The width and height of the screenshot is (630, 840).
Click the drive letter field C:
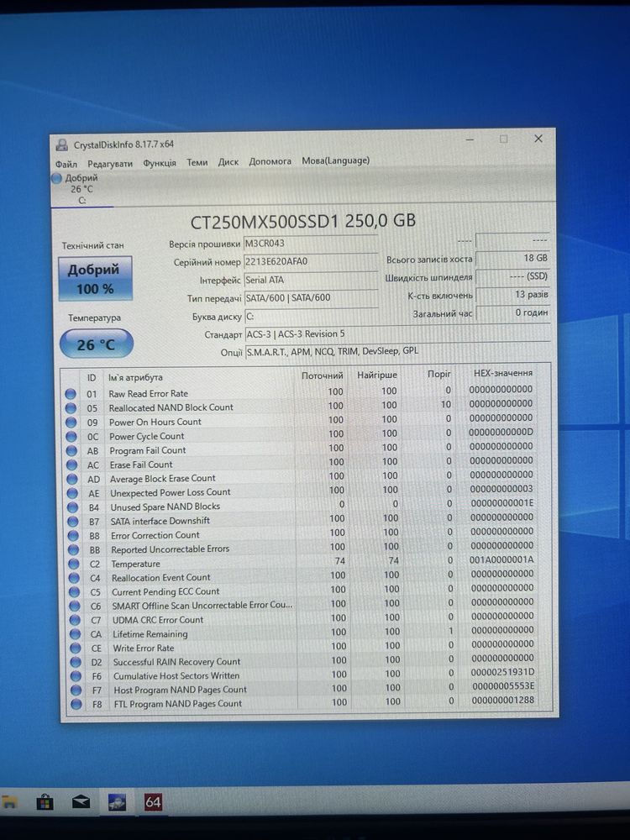[x=312, y=316]
